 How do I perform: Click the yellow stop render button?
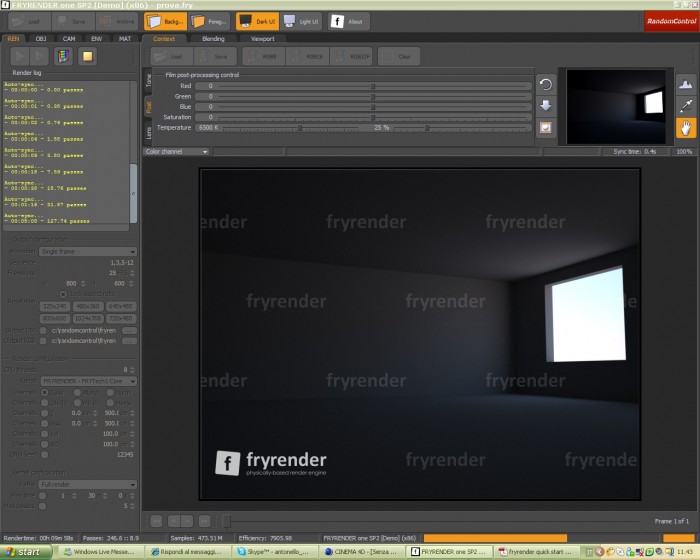coord(88,56)
